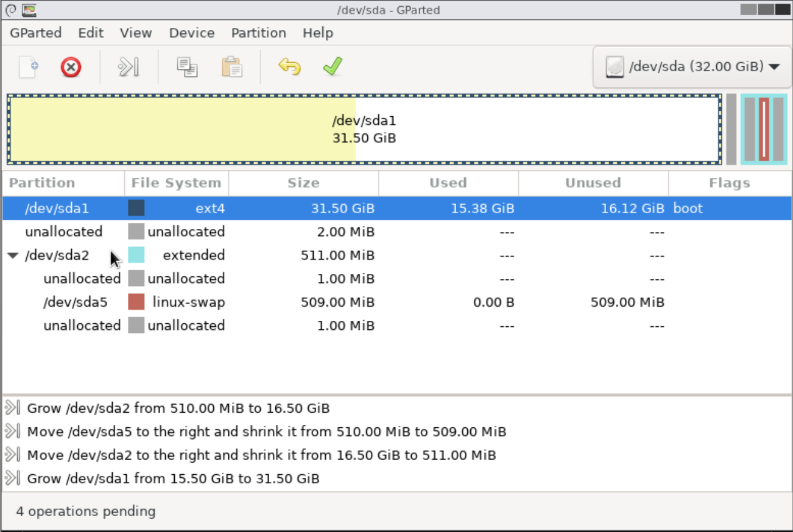Click the 509.00 MiB size cell of /dev/sda5
The width and height of the screenshot is (793, 532).
pos(337,302)
